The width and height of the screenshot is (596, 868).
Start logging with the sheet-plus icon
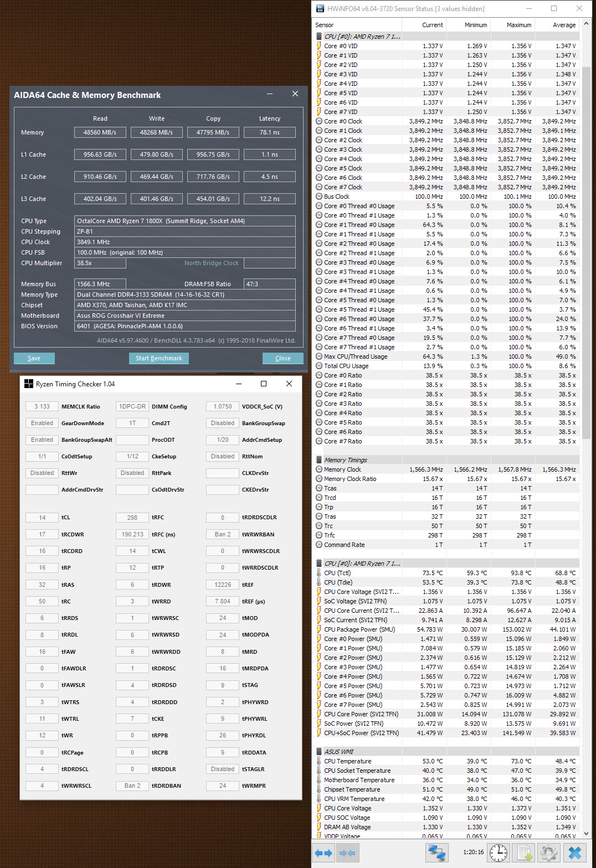tap(523, 853)
